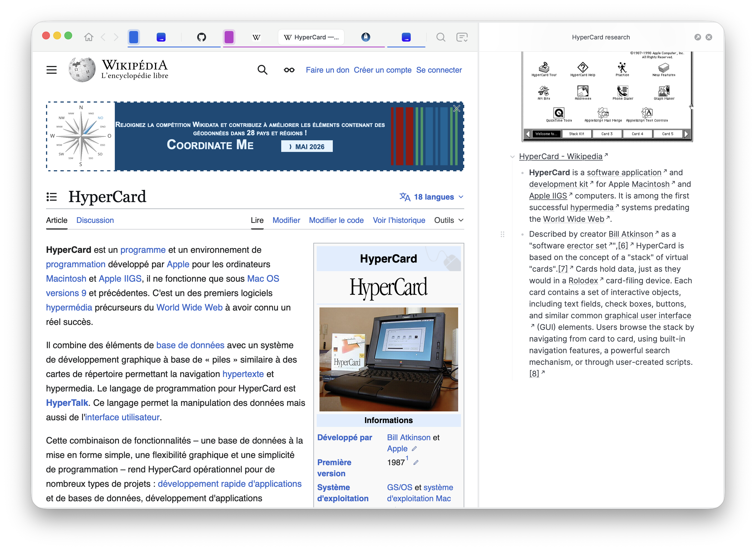
Task: Open the HyperCard research note in new window
Action: click(698, 37)
